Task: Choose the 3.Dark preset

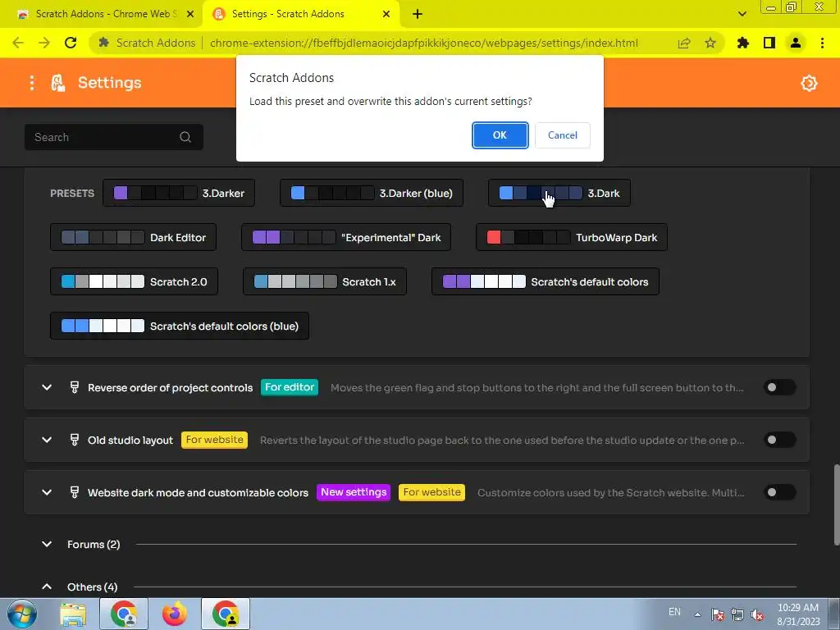Action: 559,193
